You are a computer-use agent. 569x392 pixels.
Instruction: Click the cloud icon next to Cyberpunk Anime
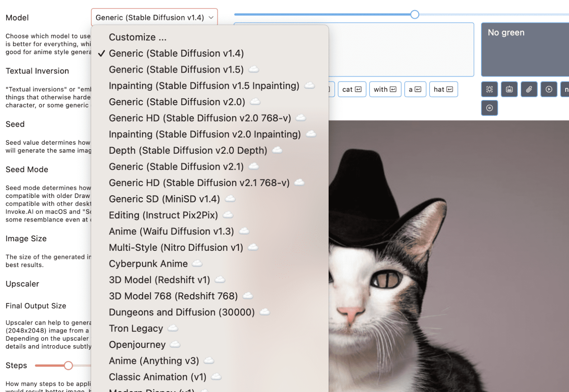click(197, 264)
